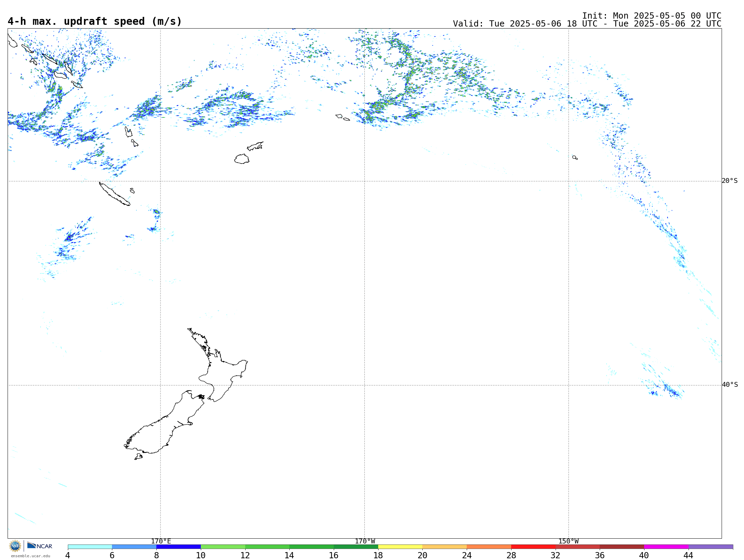This screenshot has height=560, width=744.
Task: Click the NCAR logo
Action: tap(40, 546)
